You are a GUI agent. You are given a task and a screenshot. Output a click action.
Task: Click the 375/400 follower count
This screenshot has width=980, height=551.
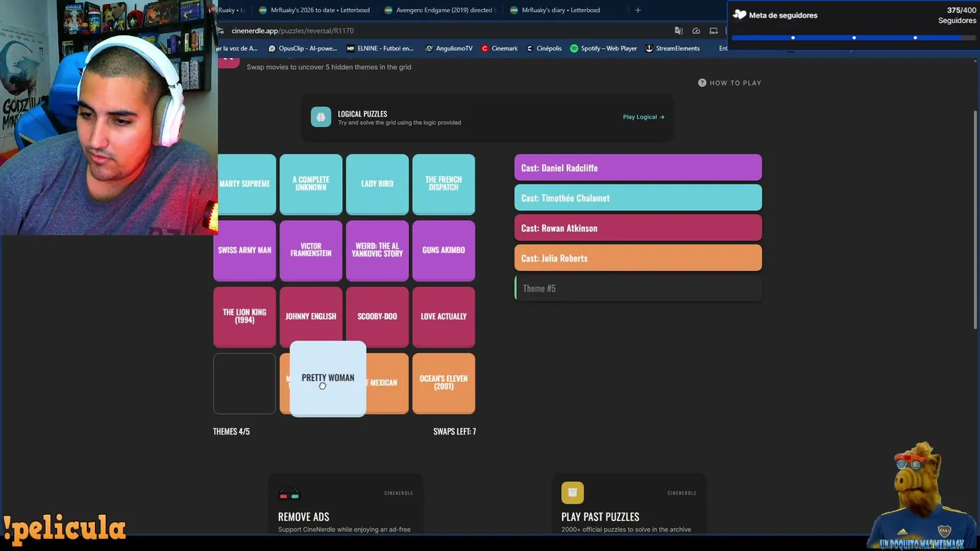coord(962,11)
